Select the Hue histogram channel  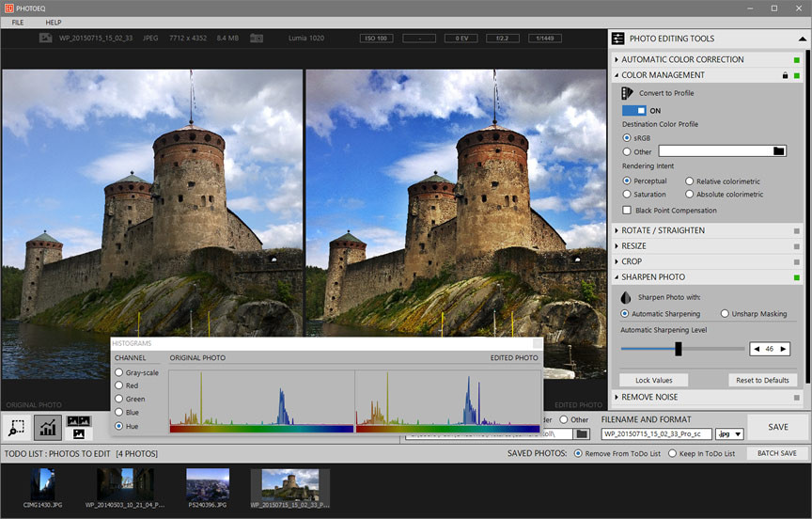[x=118, y=426]
